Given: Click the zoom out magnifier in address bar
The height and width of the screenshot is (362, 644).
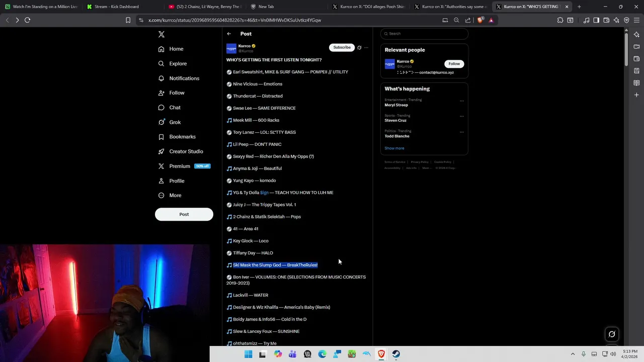Looking at the screenshot, I should pos(456,20).
